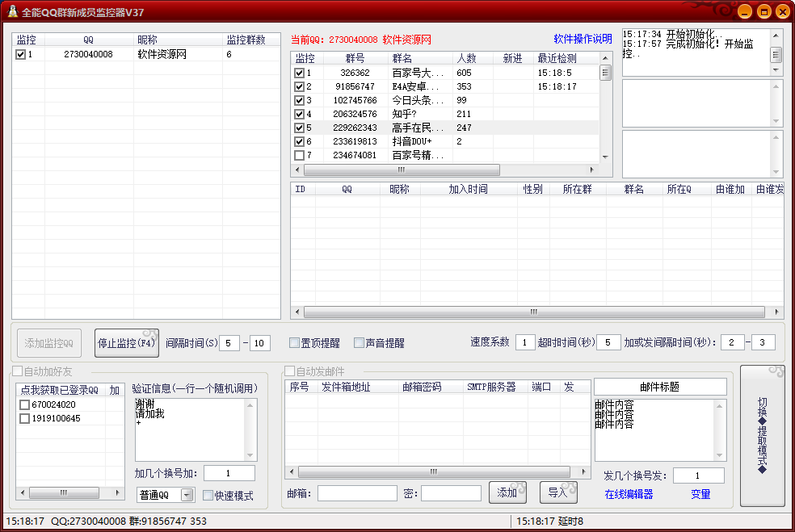795x532 pixels.
Task: Enable the 自动加好友 feature
Action: point(16,371)
